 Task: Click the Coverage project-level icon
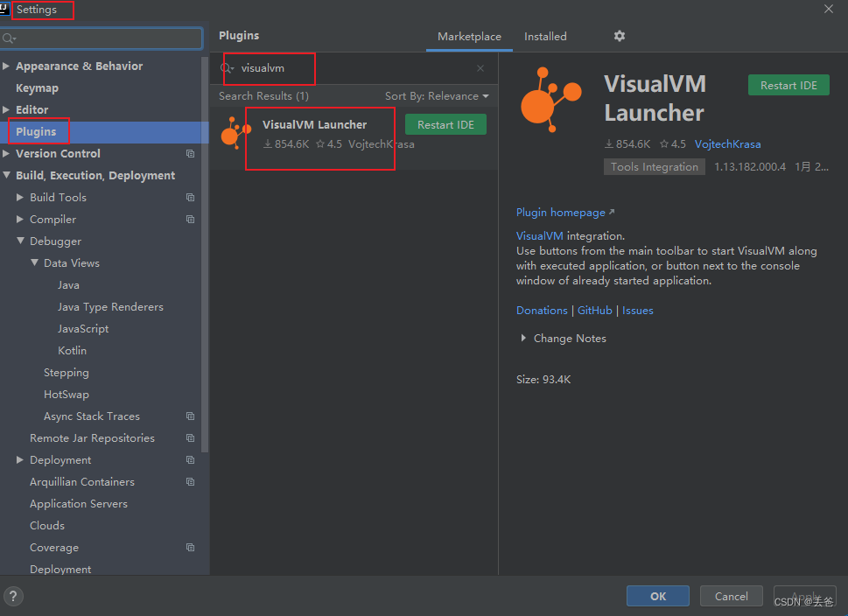click(191, 548)
